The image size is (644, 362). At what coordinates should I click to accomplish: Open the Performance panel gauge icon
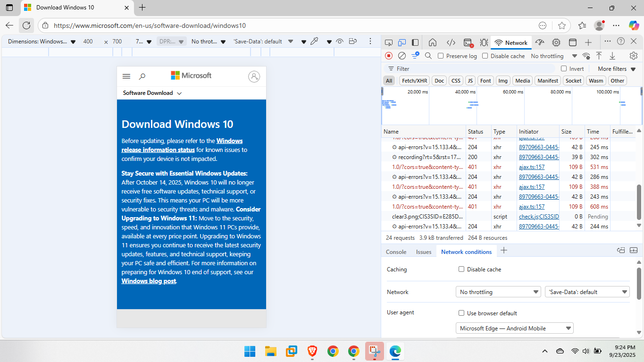pyautogui.click(x=540, y=42)
